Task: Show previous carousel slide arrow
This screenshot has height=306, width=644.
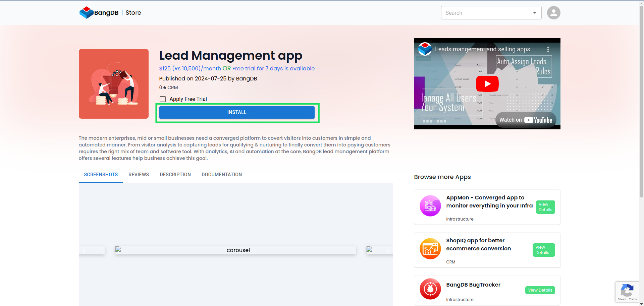Action: tap(84, 250)
